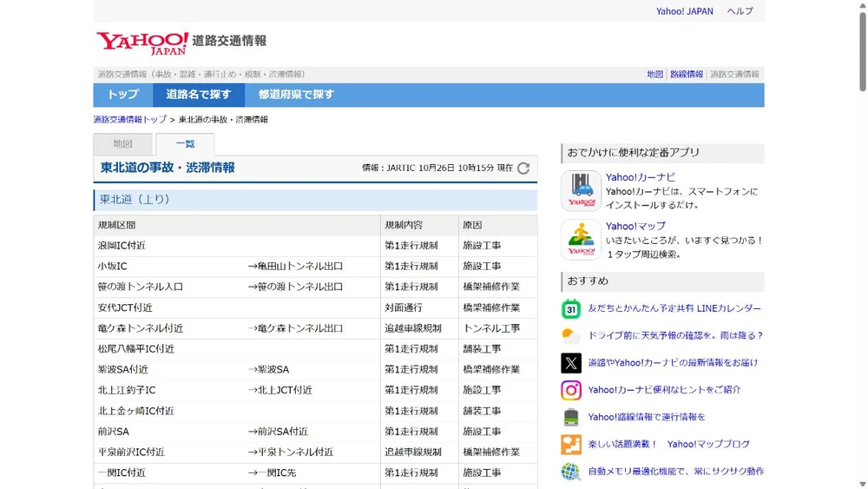Open the 地図 link in the sub header
This screenshot has width=868, height=489.
[654, 74]
